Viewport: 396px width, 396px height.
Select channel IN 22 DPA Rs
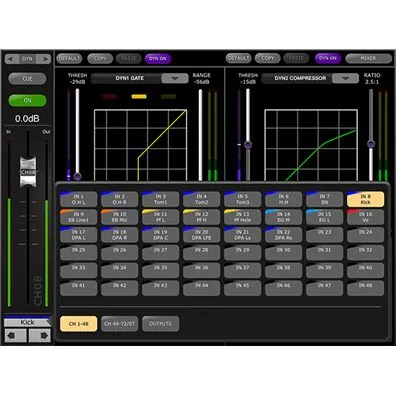[283, 235]
